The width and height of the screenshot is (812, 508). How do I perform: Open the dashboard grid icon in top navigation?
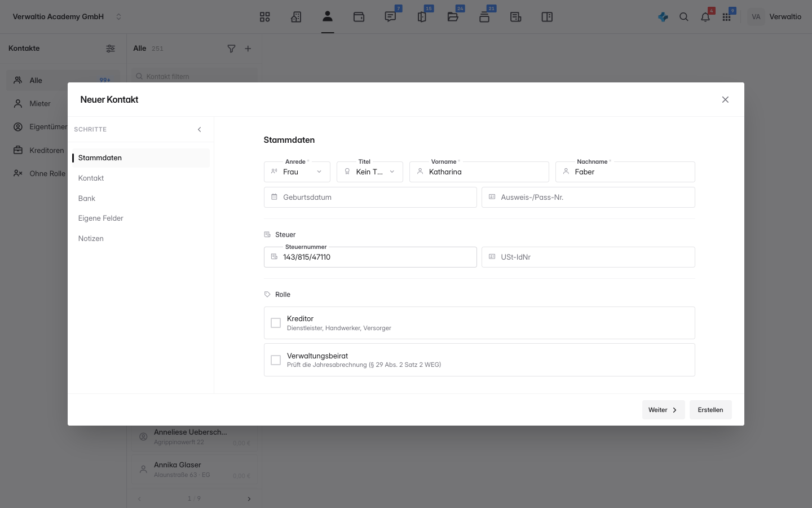pos(265,17)
